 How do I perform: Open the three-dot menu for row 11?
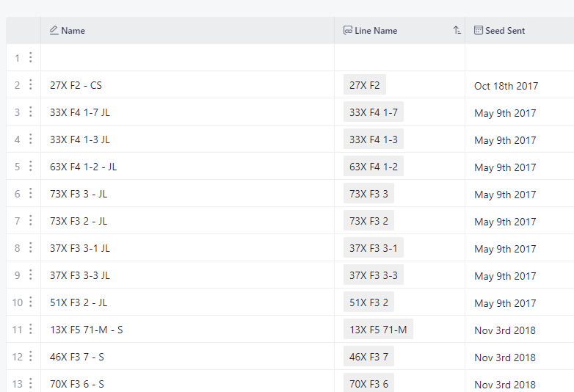(30, 329)
